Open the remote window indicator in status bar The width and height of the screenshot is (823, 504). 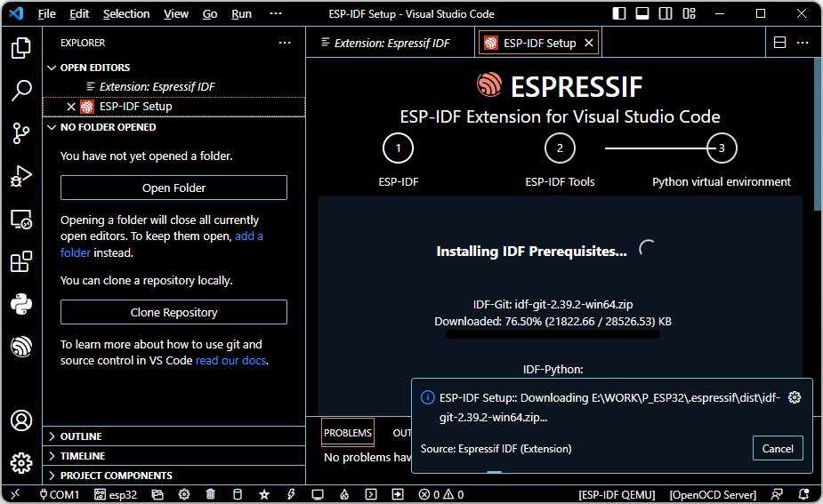pos(15,494)
